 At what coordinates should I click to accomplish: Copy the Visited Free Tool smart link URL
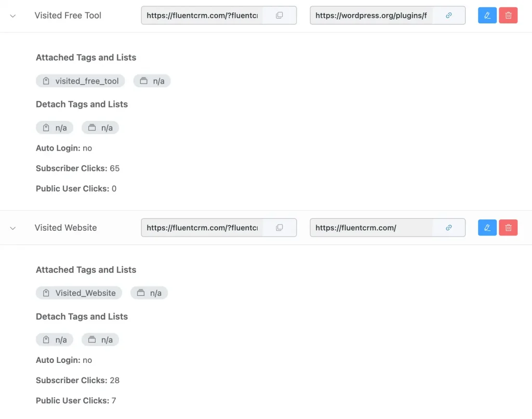pos(280,15)
